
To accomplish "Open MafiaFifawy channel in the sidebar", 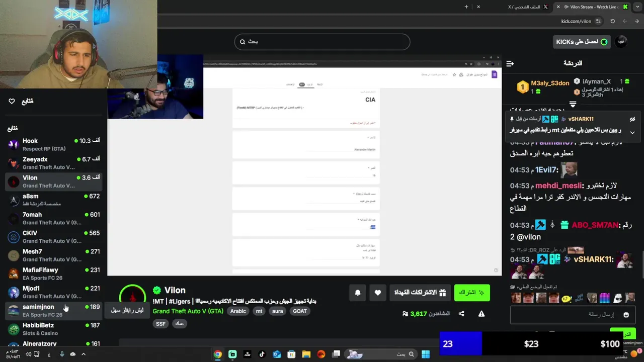I will (x=53, y=274).
